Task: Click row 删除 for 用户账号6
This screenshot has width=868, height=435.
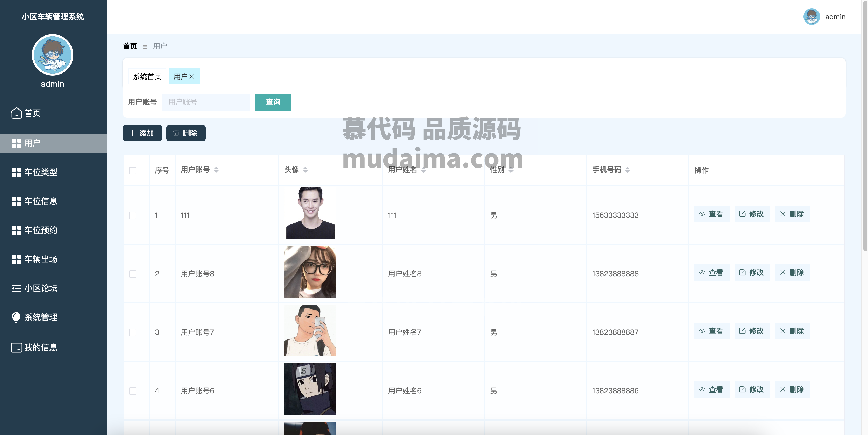Action: tap(793, 389)
